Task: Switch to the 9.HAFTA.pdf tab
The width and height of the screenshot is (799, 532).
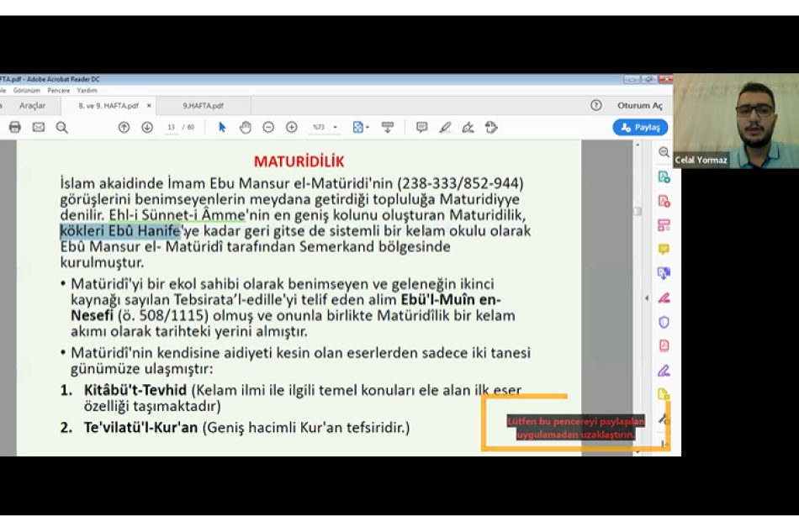Action: coord(205,106)
